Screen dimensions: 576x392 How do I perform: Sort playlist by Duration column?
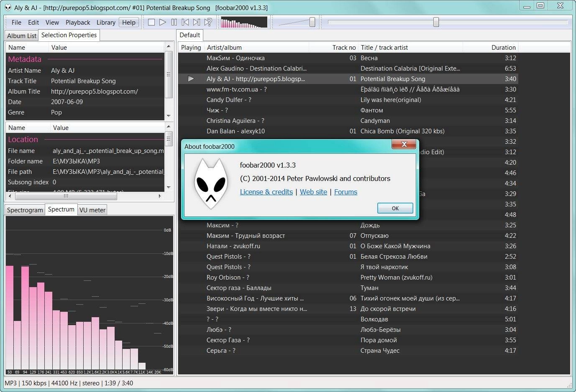[x=490, y=48]
